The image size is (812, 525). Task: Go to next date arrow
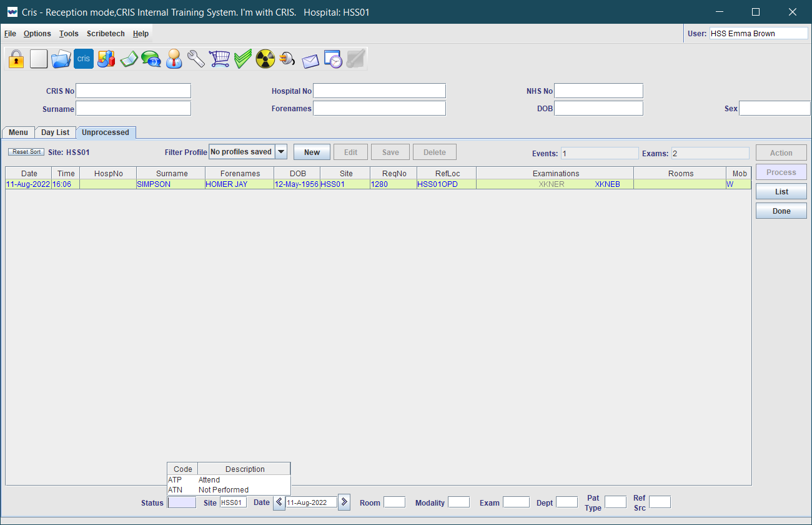tap(344, 502)
